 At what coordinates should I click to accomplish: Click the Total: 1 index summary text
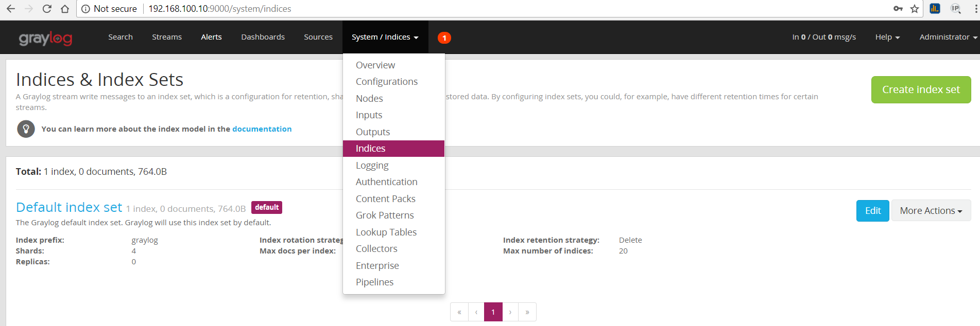[91, 172]
